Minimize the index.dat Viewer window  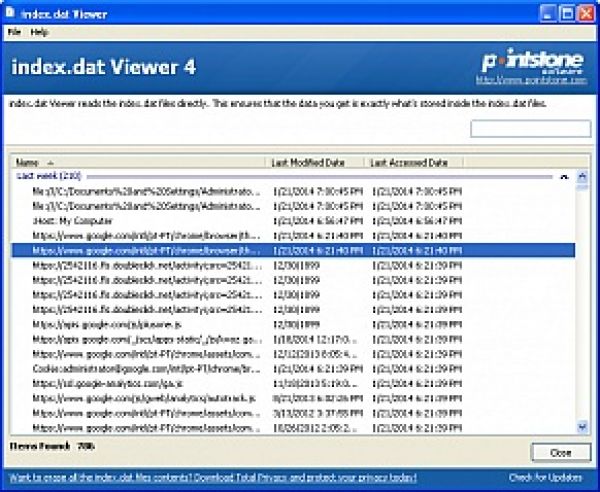click(548, 14)
